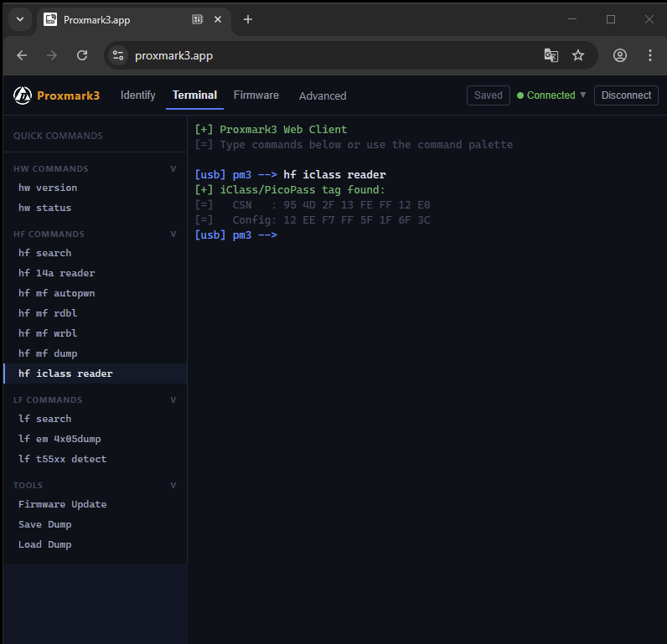667x644 pixels.
Task: Click the Proxmark3 logo icon
Action: click(x=22, y=95)
